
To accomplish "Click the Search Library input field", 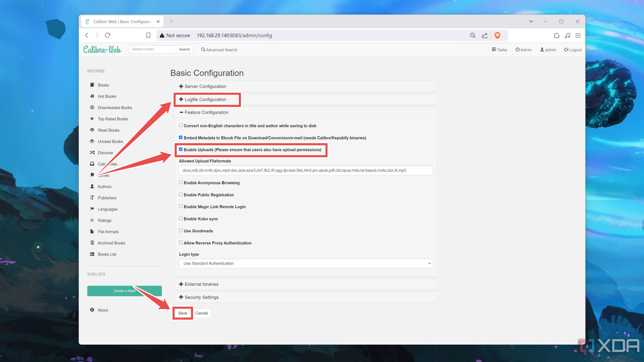I will tap(152, 49).
